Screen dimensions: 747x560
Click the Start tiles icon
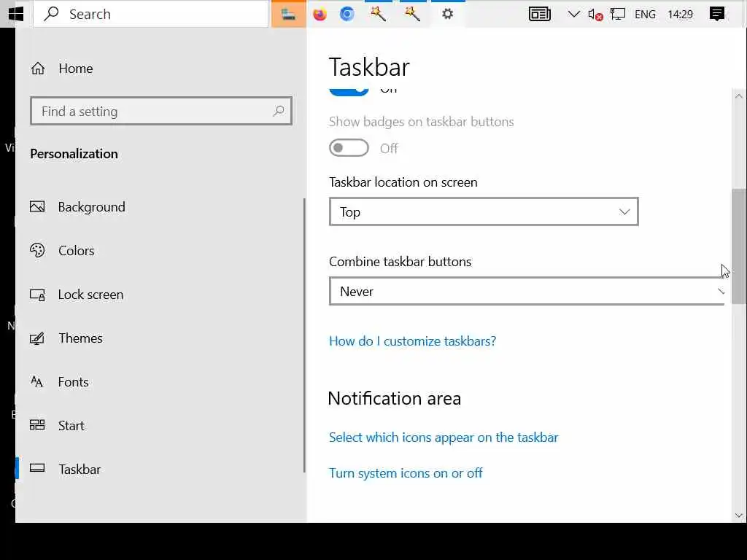(x=37, y=425)
